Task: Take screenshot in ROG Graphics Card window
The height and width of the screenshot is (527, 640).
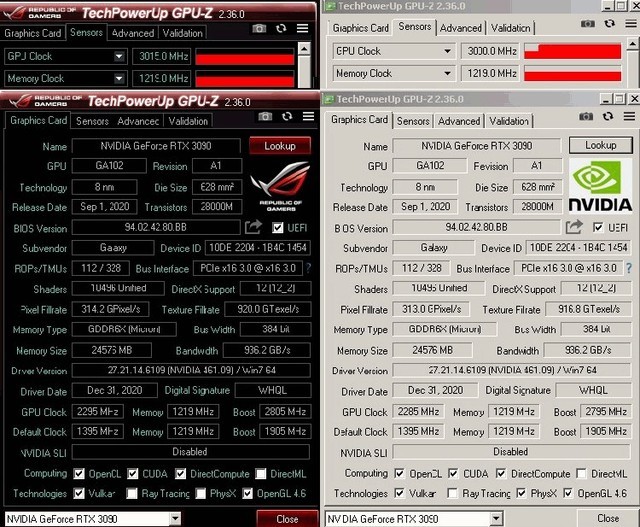Action: tap(265, 117)
